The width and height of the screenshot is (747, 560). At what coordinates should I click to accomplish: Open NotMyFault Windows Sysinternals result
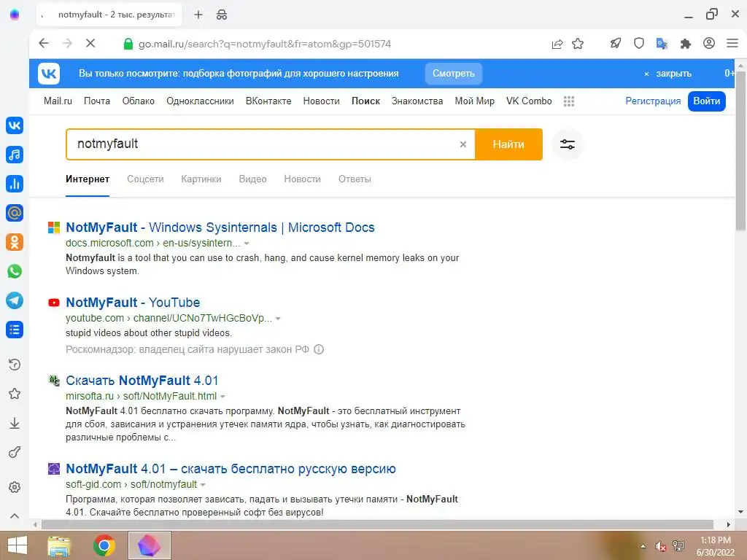point(220,227)
